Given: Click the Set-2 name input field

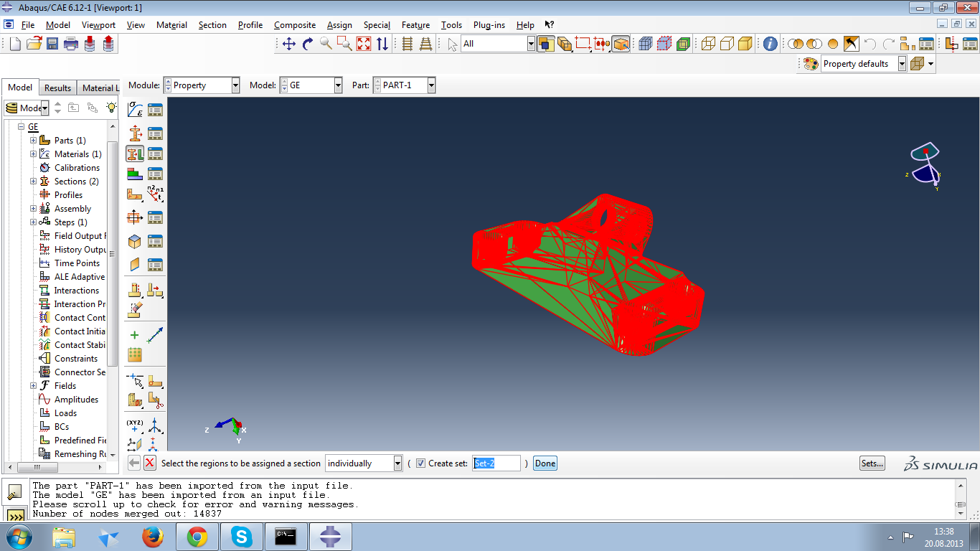Looking at the screenshot, I should [x=496, y=463].
